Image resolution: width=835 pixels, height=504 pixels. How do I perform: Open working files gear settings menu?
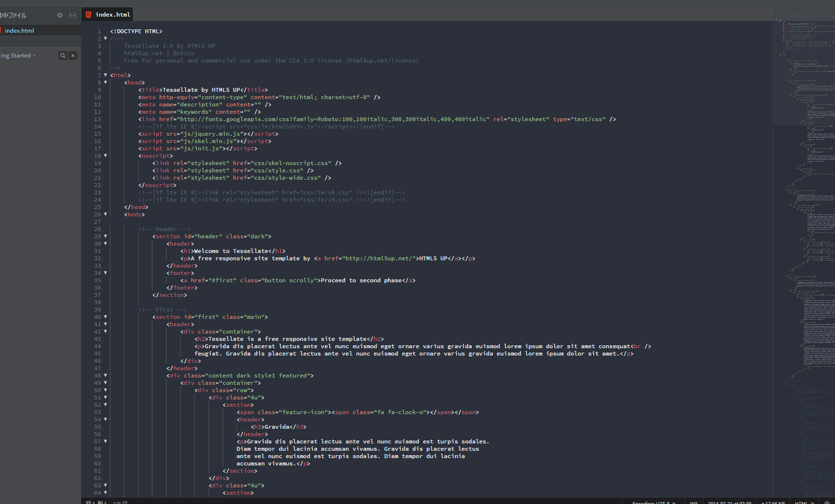tap(60, 15)
